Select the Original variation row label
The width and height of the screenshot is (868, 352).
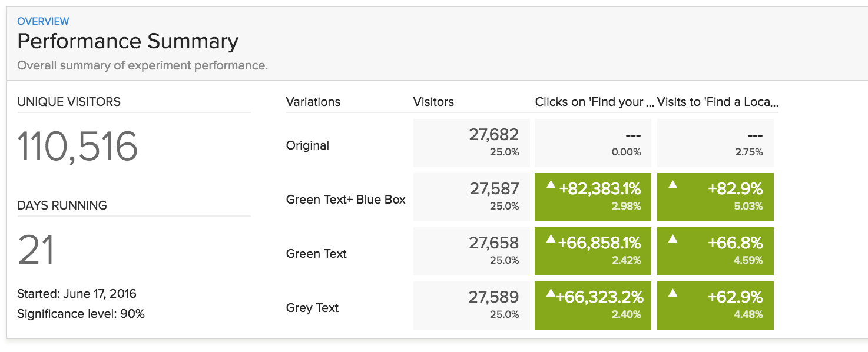307,145
